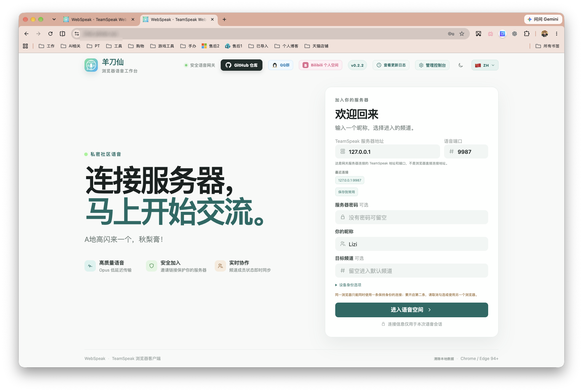
Task: Click the TeamSpeak server address field
Action: click(x=388, y=152)
